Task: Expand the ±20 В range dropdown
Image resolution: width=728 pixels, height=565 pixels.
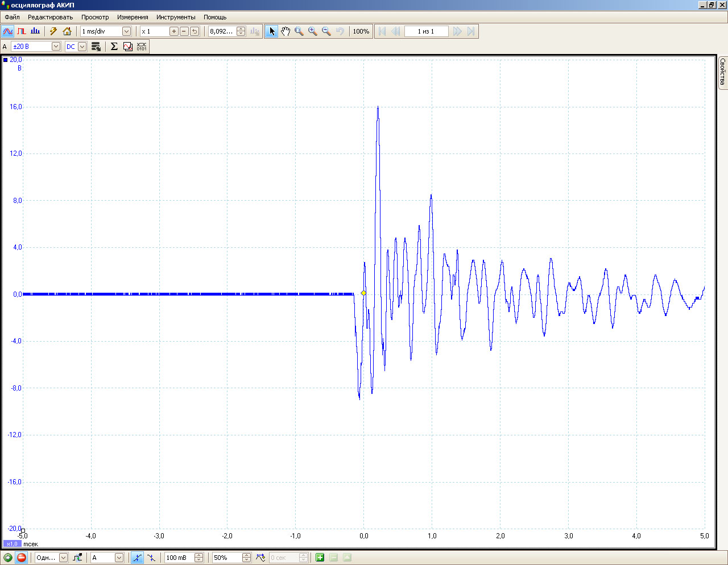Action: click(x=56, y=47)
